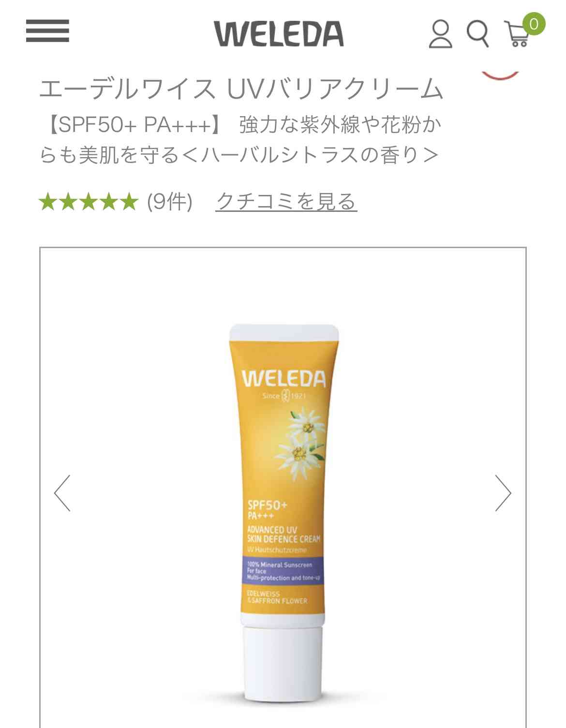Click the SPF50+ label on the tube
Viewport: 566px width, 728px height.
pos(267,505)
